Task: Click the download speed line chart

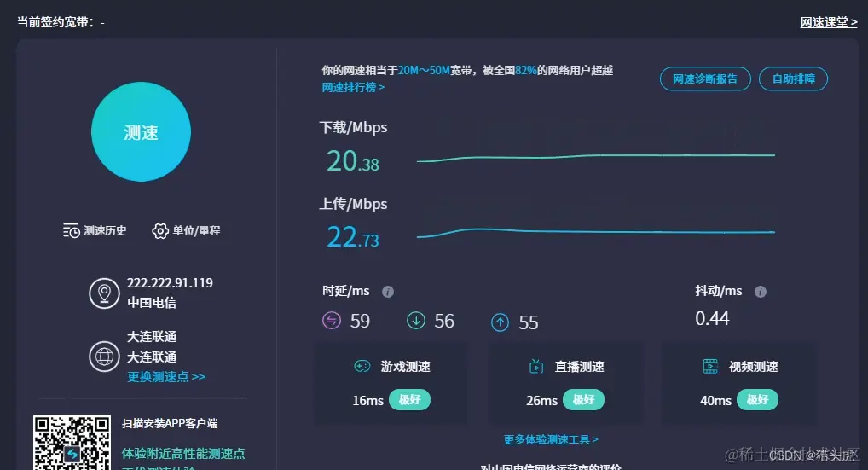Action: coord(596,158)
